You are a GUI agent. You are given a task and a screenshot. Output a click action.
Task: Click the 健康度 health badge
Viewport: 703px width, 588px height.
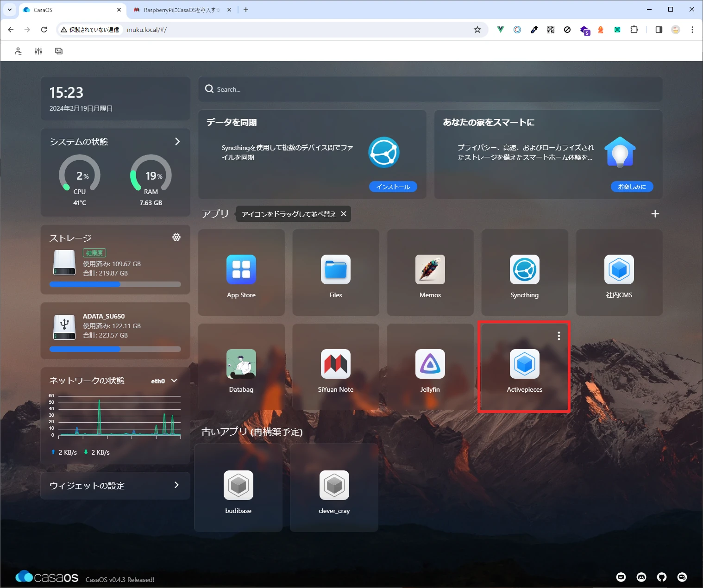[94, 253]
